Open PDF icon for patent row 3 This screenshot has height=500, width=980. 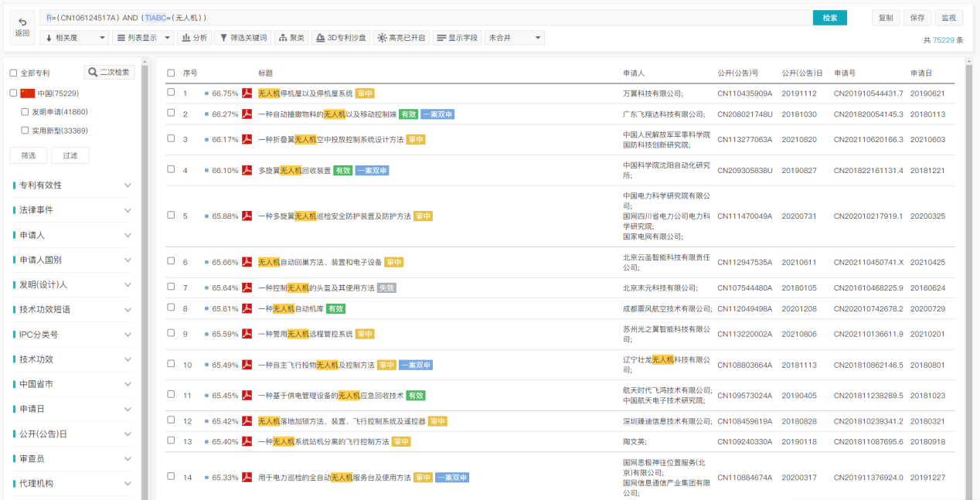[x=247, y=139]
